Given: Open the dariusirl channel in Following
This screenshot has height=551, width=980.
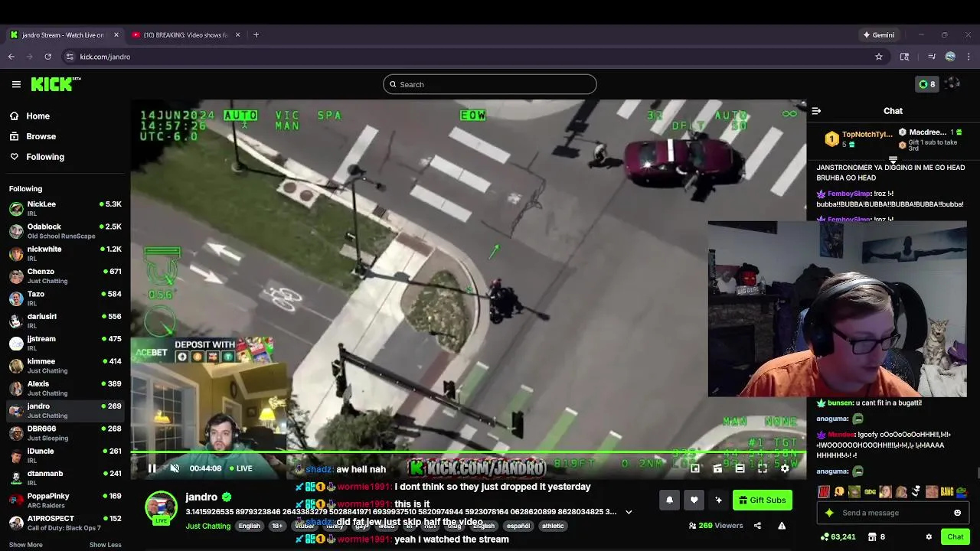Looking at the screenshot, I should point(65,321).
